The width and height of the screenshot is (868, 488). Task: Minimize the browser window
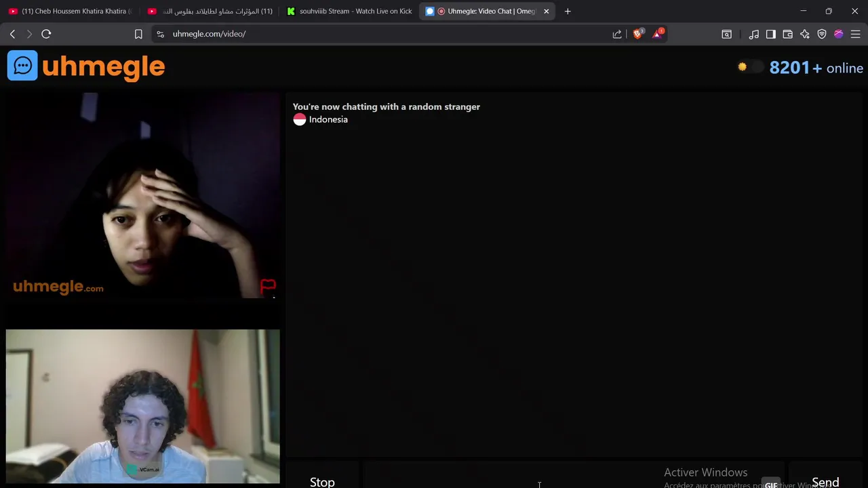pyautogui.click(x=803, y=11)
